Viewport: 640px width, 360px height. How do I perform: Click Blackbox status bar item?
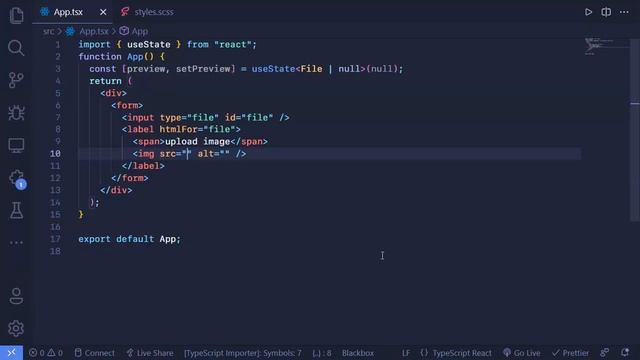click(x=358, y=353)
